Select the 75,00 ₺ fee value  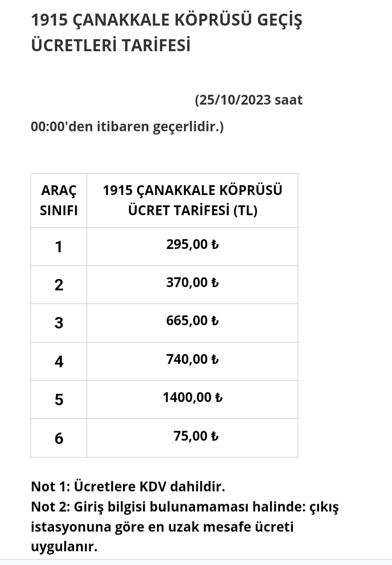(x=196, y=436)
